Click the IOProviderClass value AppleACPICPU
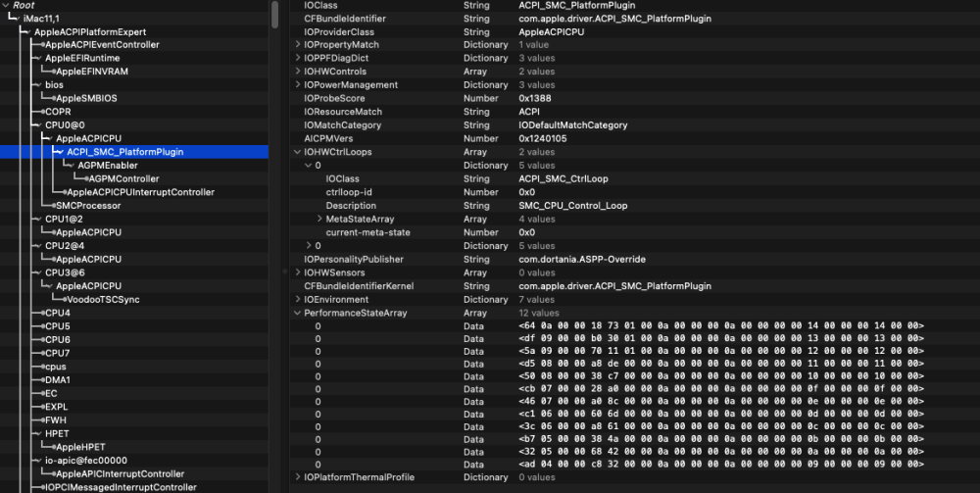The width and height of the screenshot is (980, 493). (x=551, y=32)
